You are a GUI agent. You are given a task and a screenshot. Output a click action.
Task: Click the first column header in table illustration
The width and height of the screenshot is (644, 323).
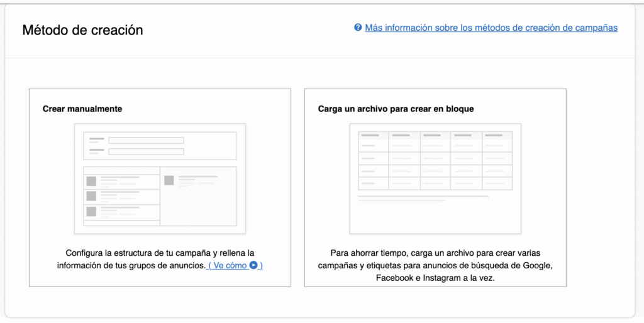373,136
